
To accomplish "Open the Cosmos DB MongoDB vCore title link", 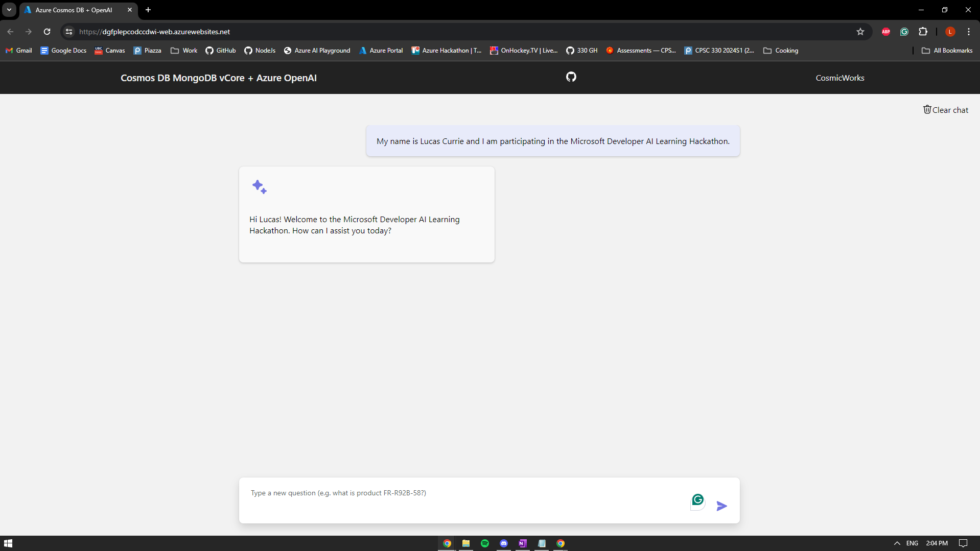I will coord(219,78).
